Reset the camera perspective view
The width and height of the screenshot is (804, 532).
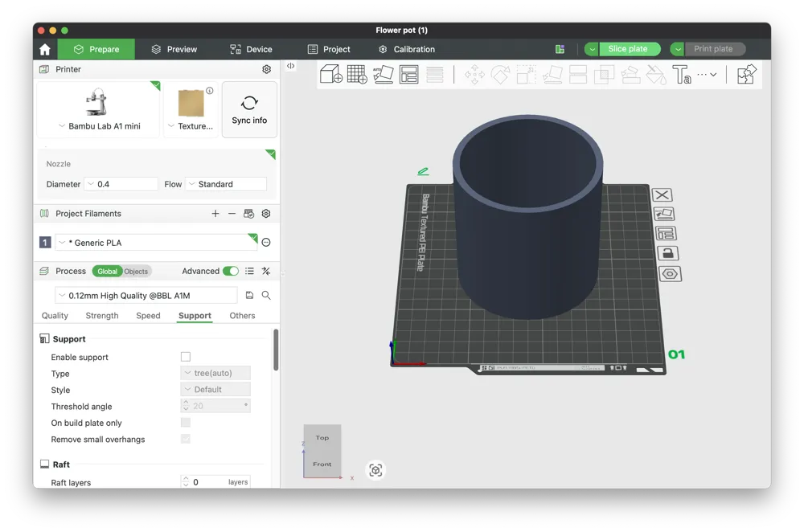375,470
